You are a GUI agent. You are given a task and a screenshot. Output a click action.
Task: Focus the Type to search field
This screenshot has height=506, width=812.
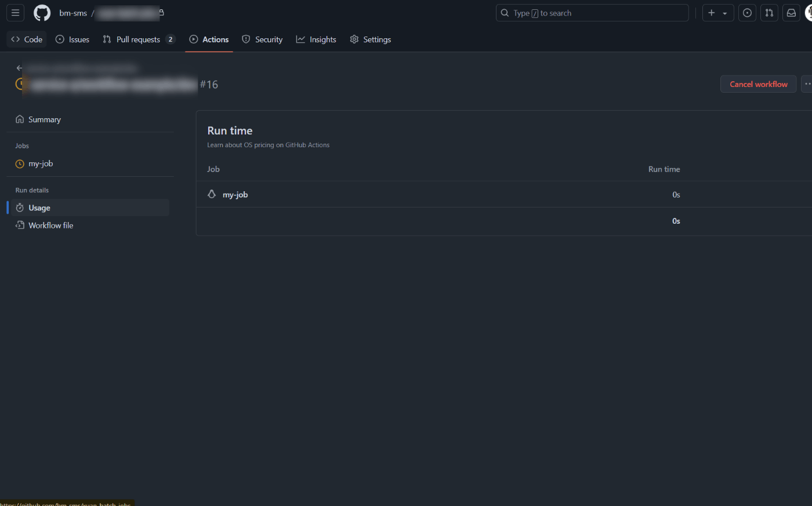coord(592,13)
